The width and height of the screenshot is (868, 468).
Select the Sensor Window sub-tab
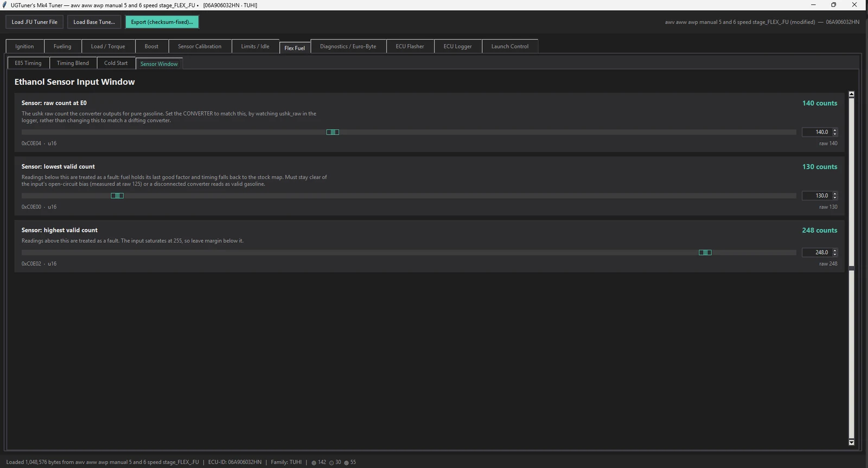tap(159, 64)
